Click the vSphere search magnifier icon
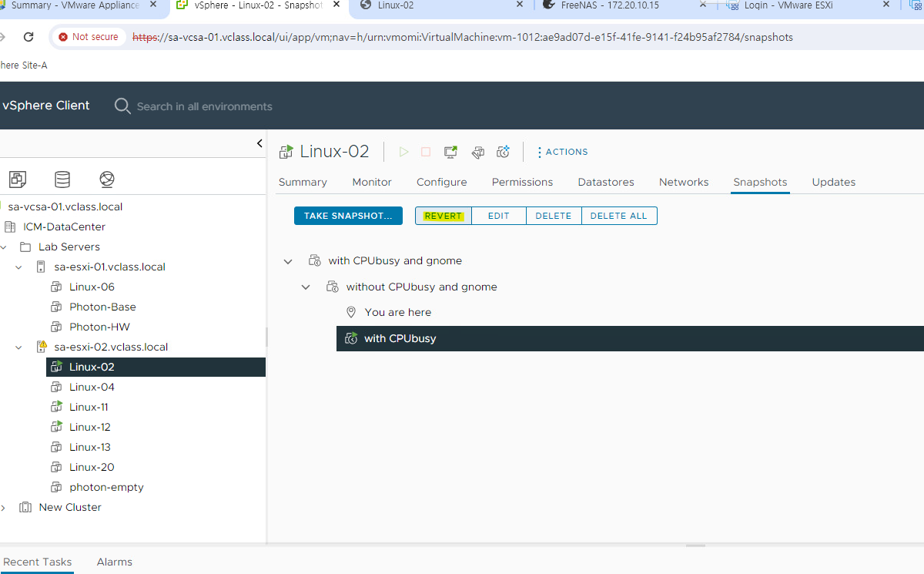Image resolution: width=924 pixels, height=574 pixels. point(122,106)
